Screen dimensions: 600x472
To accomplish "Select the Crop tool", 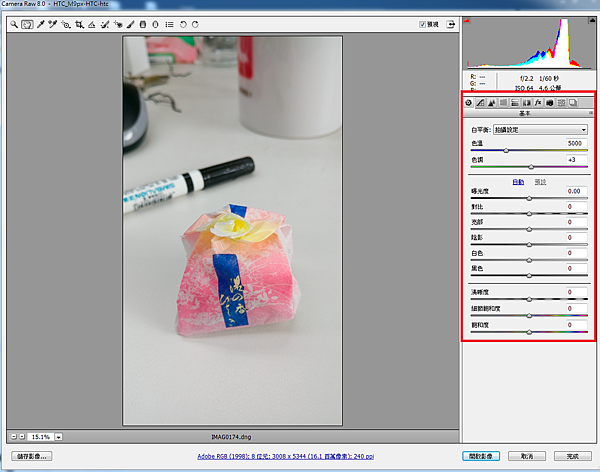I will (79, 24).
